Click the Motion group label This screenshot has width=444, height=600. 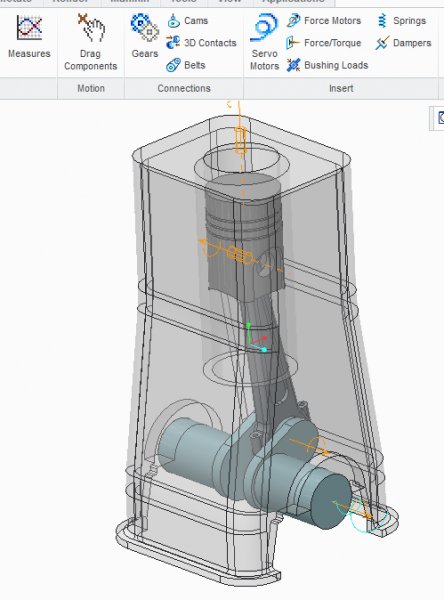[x=91, y=88]
